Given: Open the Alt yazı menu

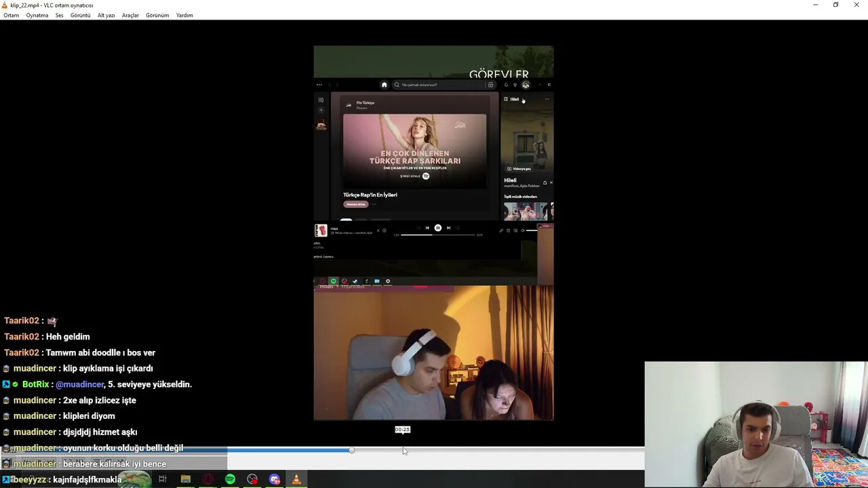Looking at the screenshot, I should [x=106, y=15].
